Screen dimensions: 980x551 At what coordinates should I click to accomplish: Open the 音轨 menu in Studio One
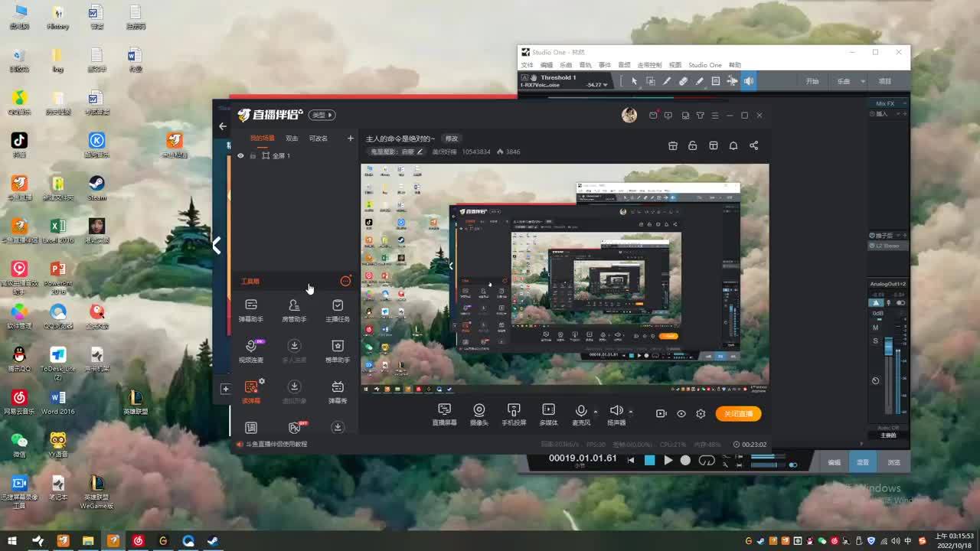pyautogui.click(x=586, y=65)
